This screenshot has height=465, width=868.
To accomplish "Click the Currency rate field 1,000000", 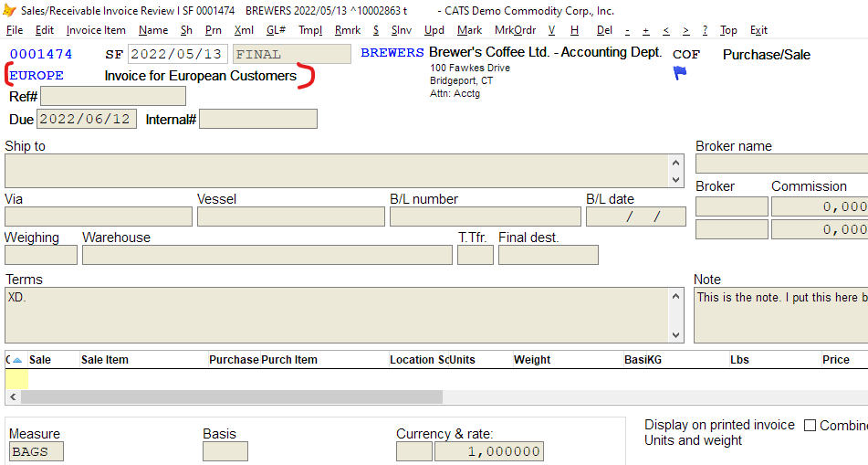I will tap(489, 451).
